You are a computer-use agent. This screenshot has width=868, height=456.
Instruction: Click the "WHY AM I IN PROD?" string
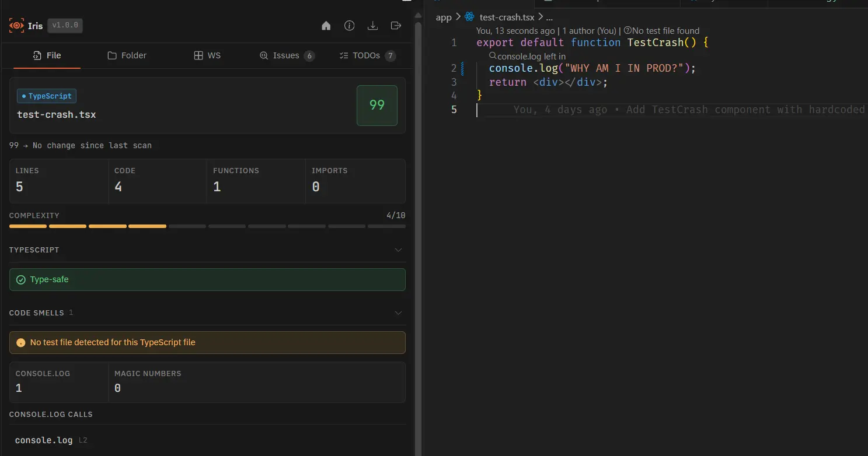623,68
